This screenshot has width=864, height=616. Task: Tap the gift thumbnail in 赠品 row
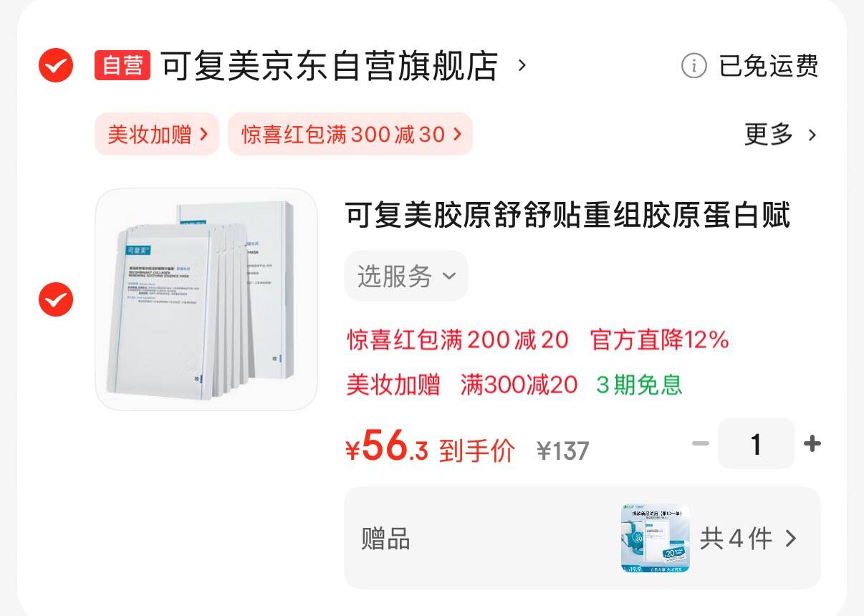(x=656, y=538)
